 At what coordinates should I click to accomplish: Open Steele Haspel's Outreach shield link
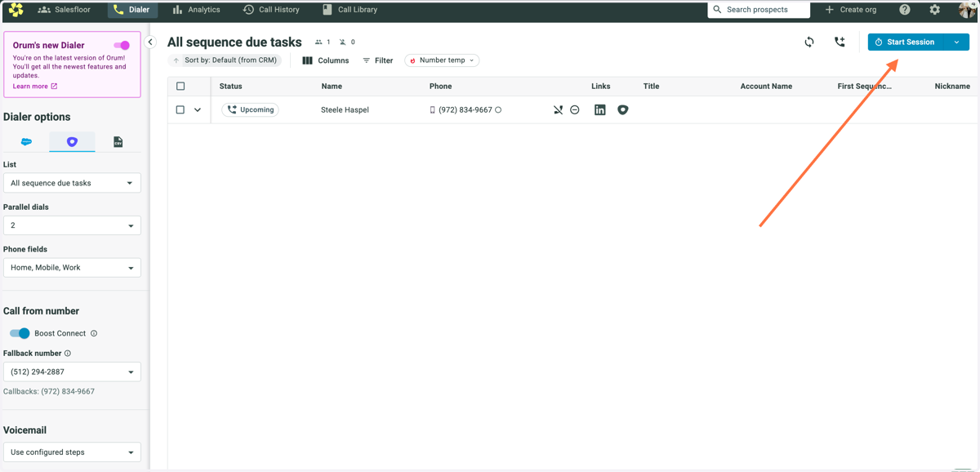pyautogui.click(x=623, y=109)
